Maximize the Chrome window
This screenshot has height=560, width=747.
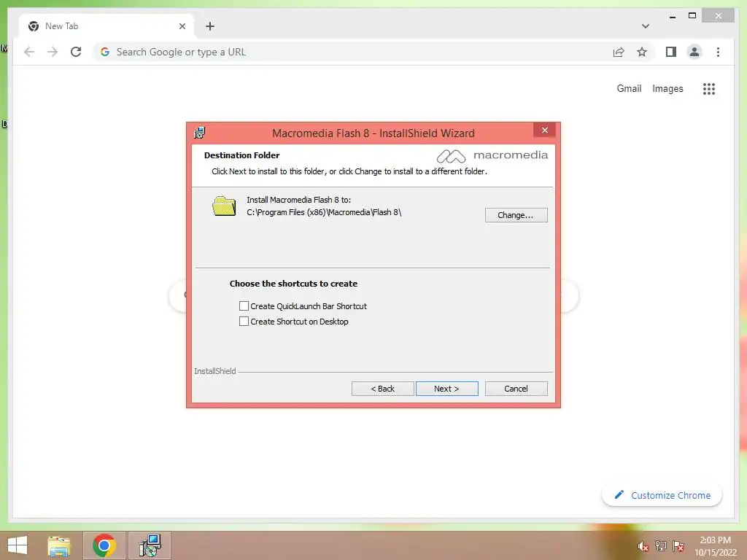tap(692, 16)
